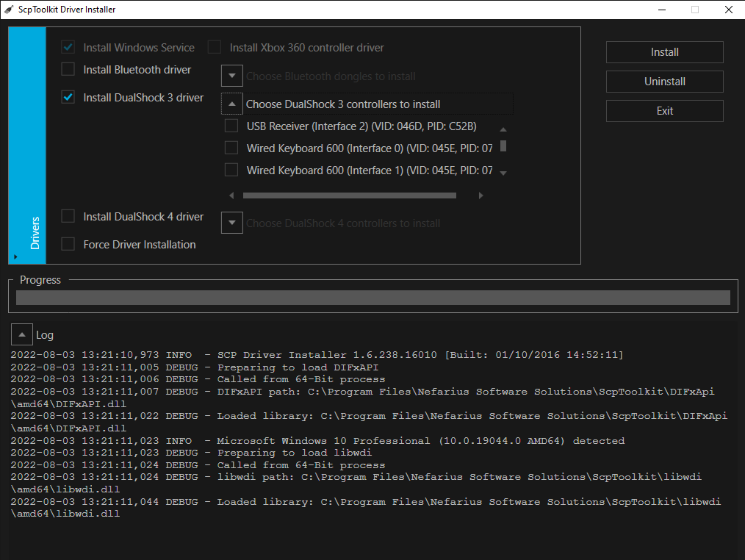This screenshot has width=745, height=560.
Task: Select Wired Keyboard 600 (Interface 1) checkbox
Action: tap(231, 170)
